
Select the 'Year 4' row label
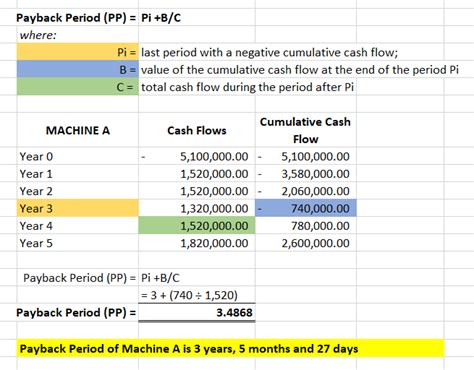point(77,225)
